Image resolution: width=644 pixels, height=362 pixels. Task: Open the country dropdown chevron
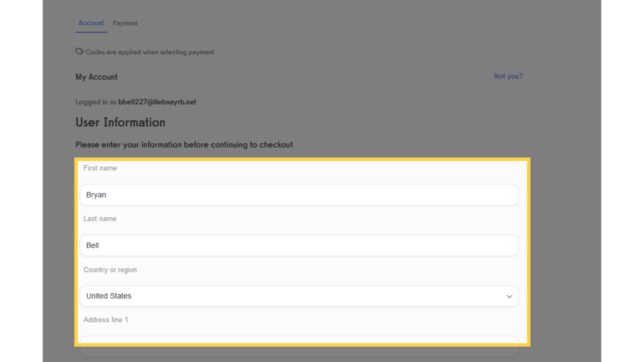point(509,296)
